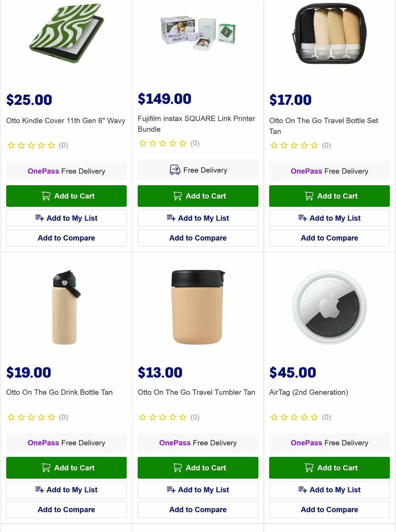Click the Add to My List icon under Fujifilm bundle

[172, 218]
